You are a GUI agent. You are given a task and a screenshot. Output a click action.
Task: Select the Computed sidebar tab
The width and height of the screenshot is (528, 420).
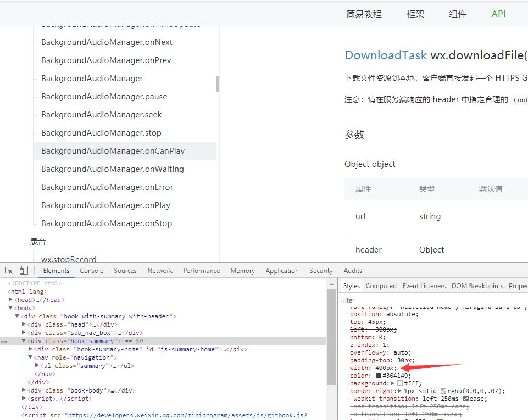point(381,285)
